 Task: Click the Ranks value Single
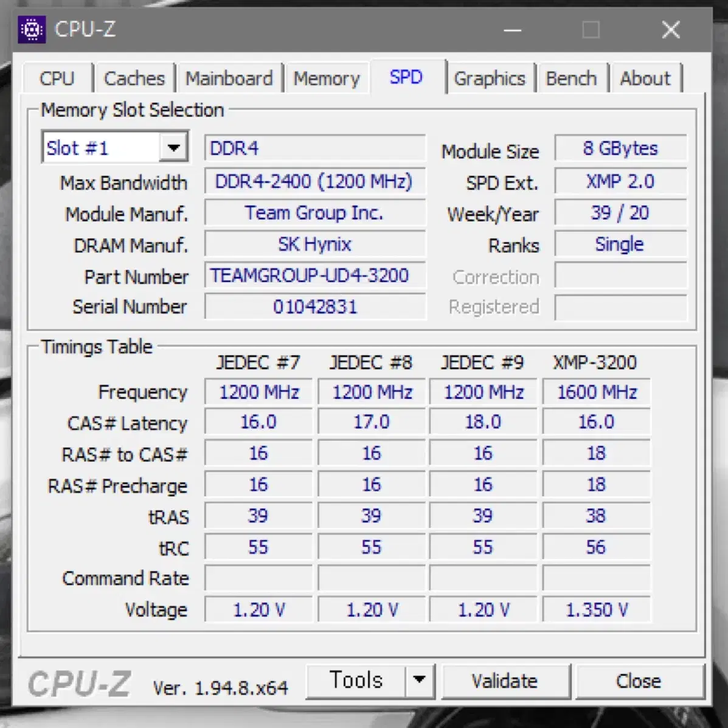[620, 244]
